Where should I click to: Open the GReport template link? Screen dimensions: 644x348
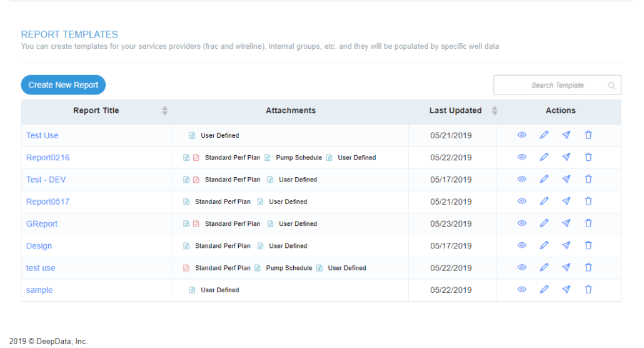point(42,224)
